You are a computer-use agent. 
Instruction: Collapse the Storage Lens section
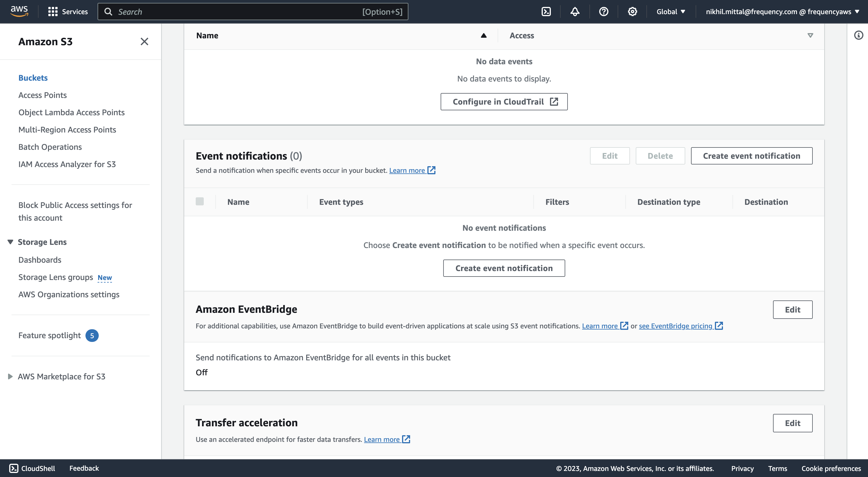pos(10,242)
